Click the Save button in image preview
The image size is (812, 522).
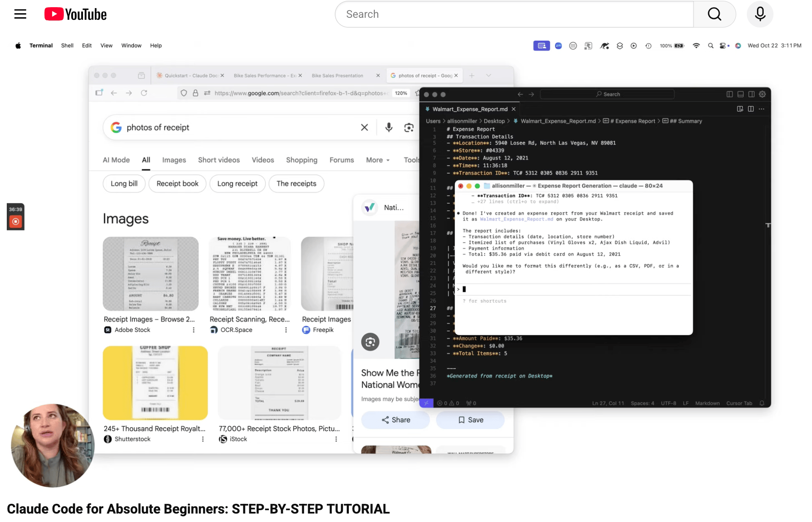coord(470,420)
